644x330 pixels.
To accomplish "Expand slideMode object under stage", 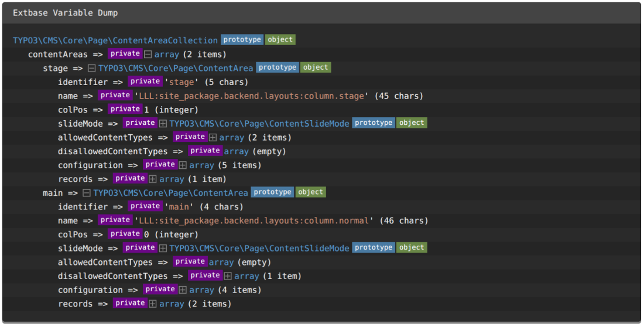I will tap(163, 123).
